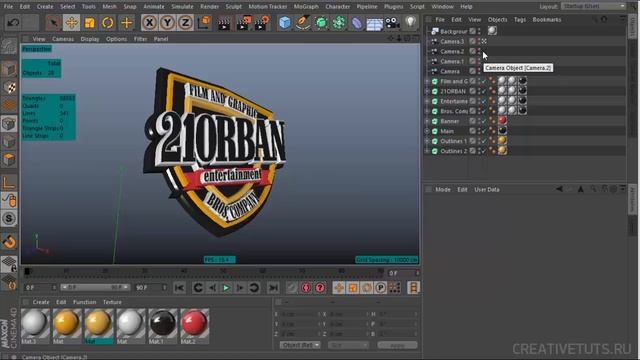Open Attribute Manager Mode menu
The image size is (640, 360).
tap(442, 189)
